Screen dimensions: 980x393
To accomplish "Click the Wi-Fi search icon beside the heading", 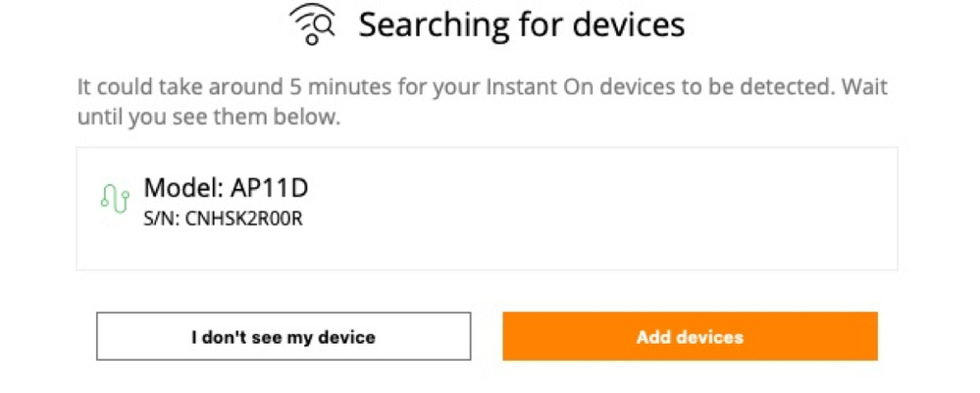I will click(x=313, y=25).
